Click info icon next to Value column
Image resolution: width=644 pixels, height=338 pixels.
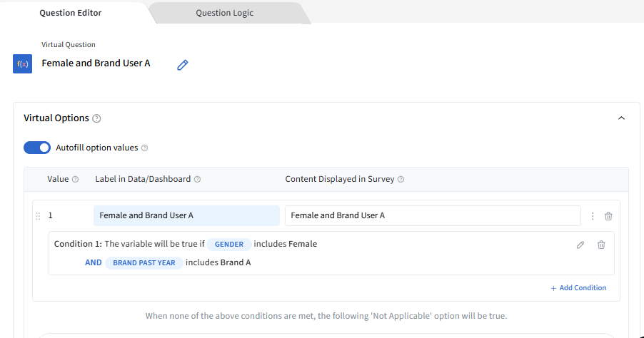[76, 180]
